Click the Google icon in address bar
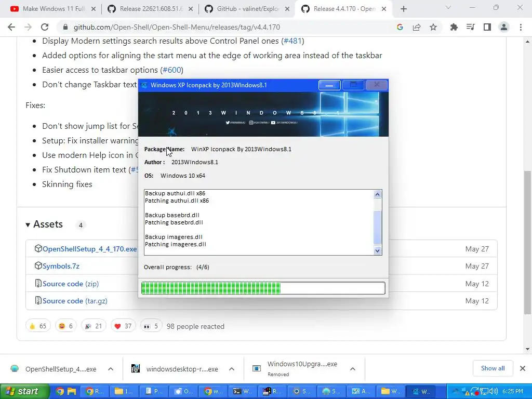Screen dimensions: 532x399 (x=400, y=27)
